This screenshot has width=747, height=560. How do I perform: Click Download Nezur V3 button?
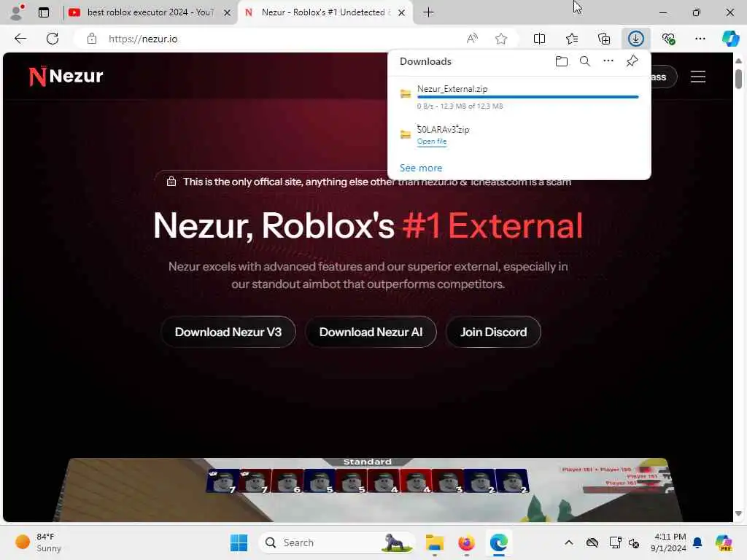(x=228, y=332)
